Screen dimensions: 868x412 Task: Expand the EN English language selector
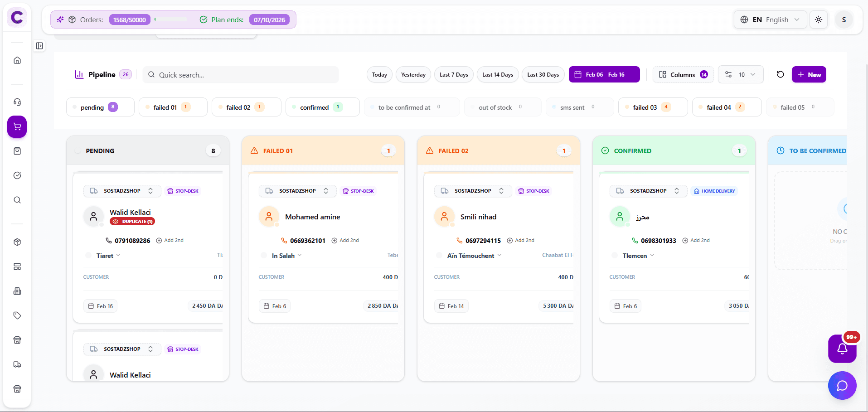(770, 19)
